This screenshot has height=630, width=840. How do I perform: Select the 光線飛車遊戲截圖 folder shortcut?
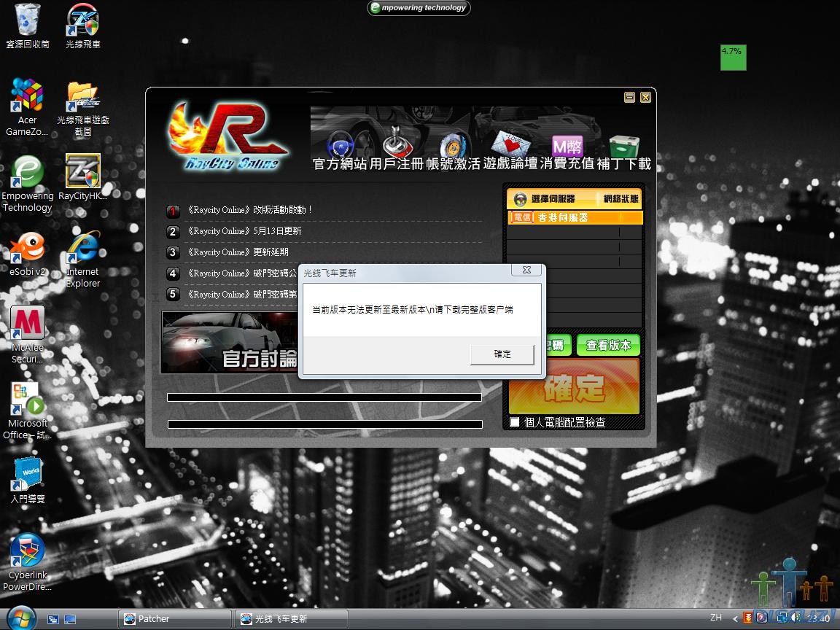tap(82, 108)
